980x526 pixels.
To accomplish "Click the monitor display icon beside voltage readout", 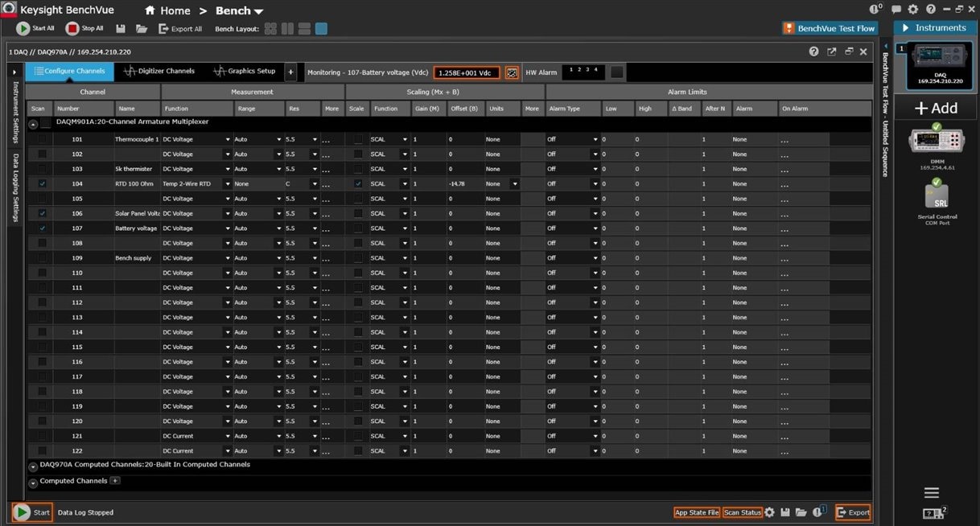I will pyautogui.click(x=511, y=72).
